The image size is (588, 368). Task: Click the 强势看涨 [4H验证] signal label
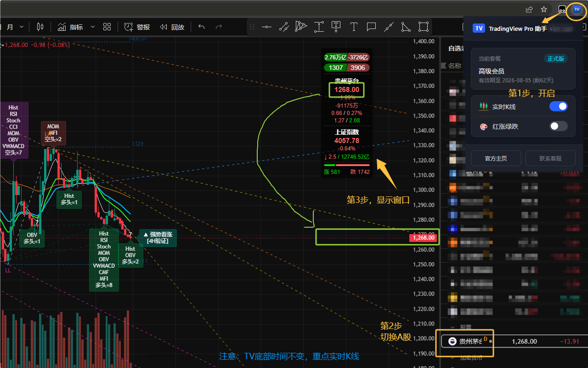158,238
